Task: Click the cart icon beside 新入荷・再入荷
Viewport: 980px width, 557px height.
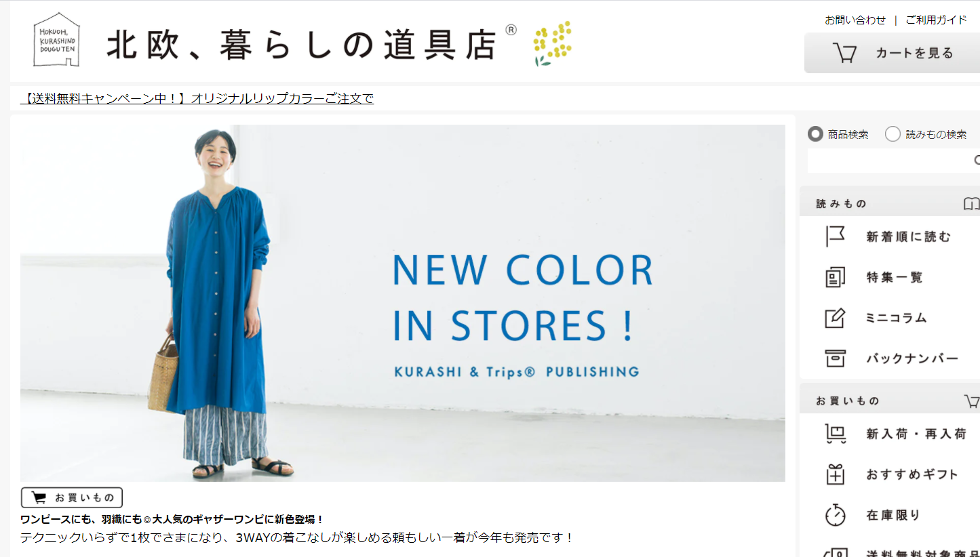Action: coord(835,434)
